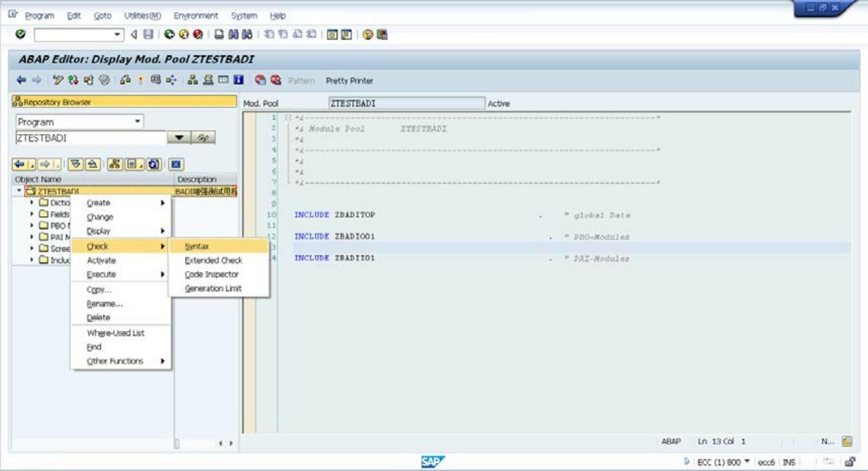
Task: Click the Refresh Object List icon
Action: 154,164
